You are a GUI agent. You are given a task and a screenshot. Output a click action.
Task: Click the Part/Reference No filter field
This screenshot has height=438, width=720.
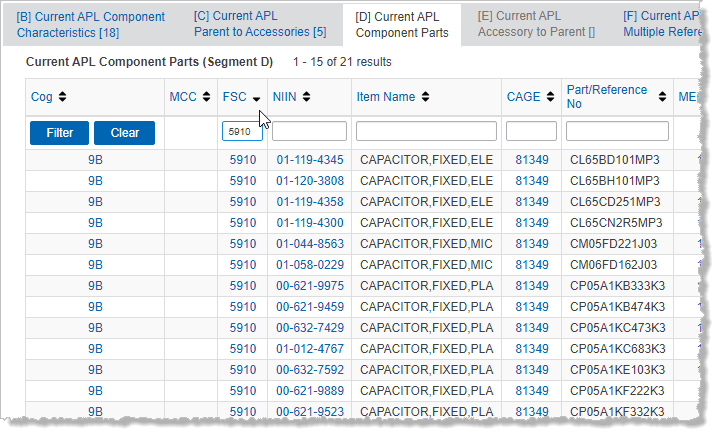tap(617, 131)
